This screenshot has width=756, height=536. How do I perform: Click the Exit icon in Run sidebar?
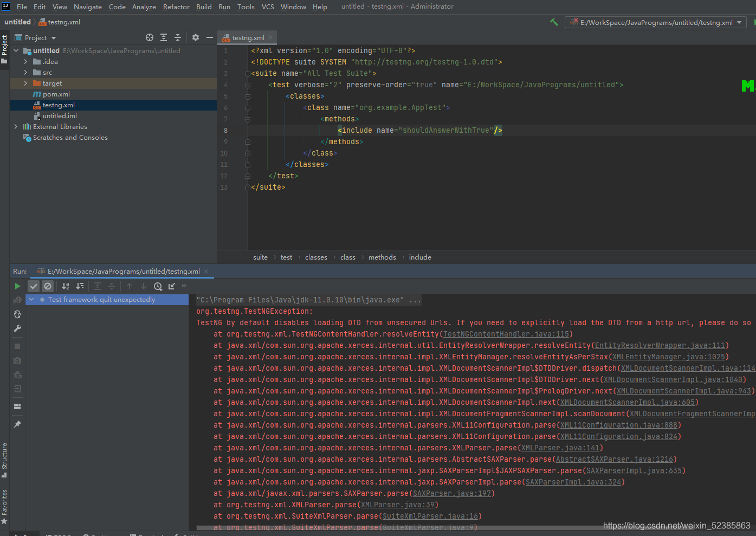tap(17, 389)
